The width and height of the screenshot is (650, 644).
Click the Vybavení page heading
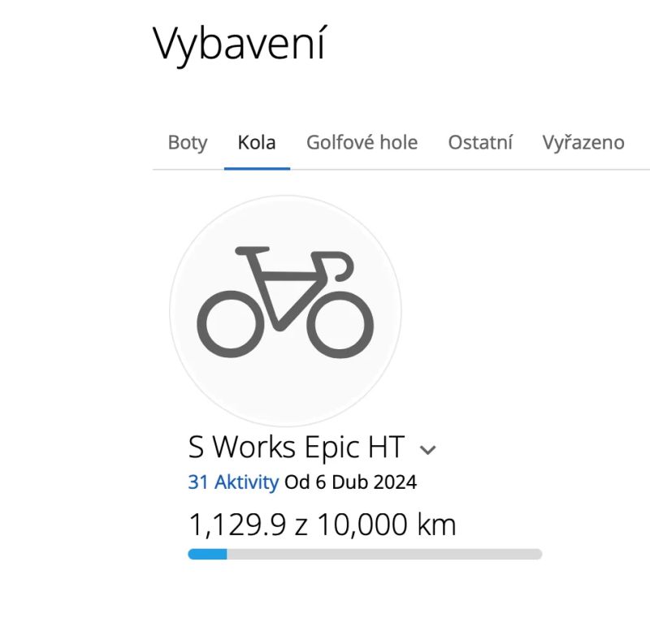tap(240, 45)
